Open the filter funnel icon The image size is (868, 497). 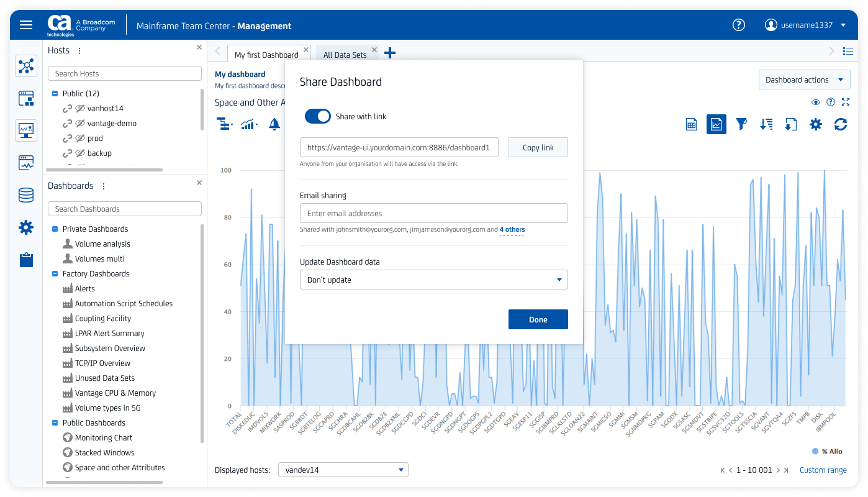741,124
